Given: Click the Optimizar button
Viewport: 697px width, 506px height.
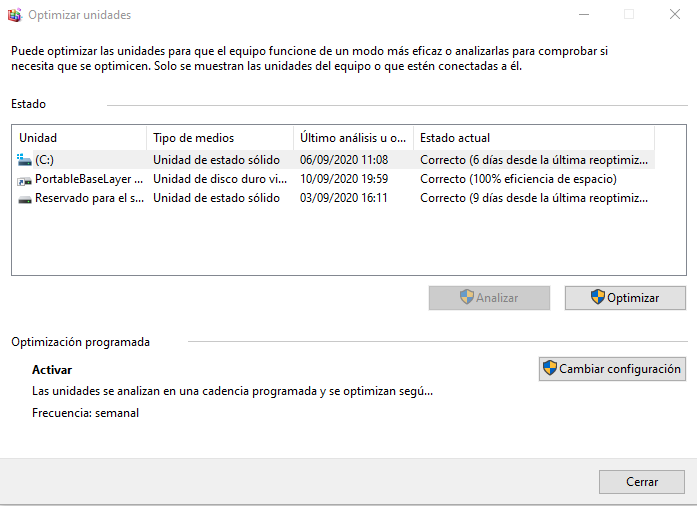Looking at the screenshot, I should [x=625, y=298].
